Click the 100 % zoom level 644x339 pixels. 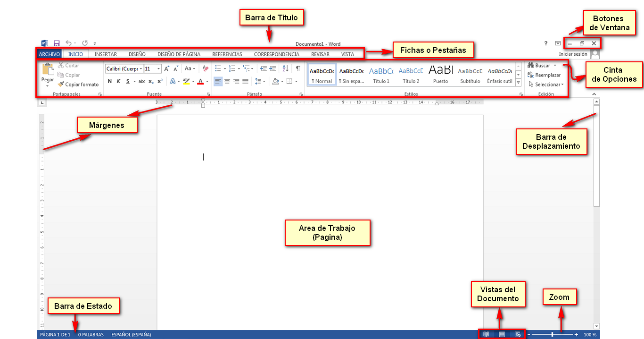[590, 335]
